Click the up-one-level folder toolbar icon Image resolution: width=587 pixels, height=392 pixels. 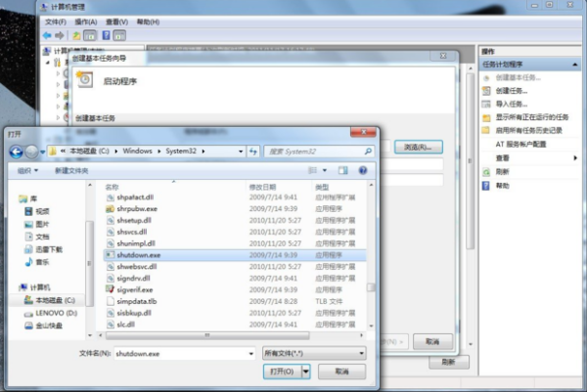tap(76, 35)
